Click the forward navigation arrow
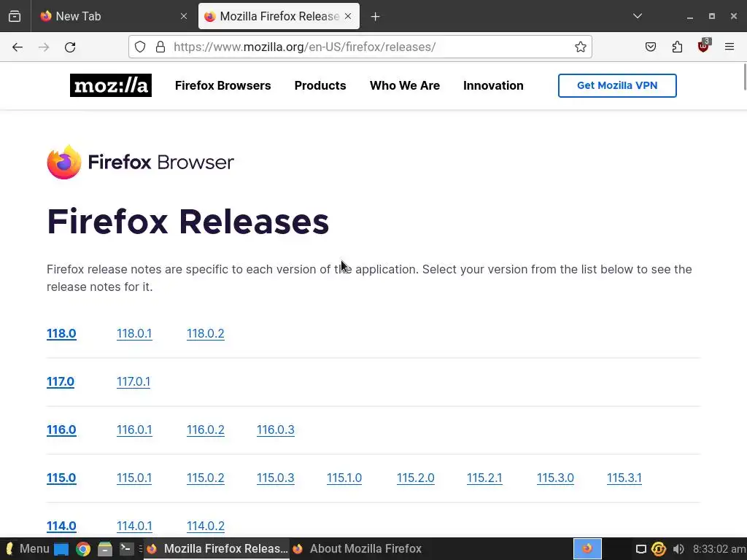Screen dimensions: 747x560 click(44, 47)
